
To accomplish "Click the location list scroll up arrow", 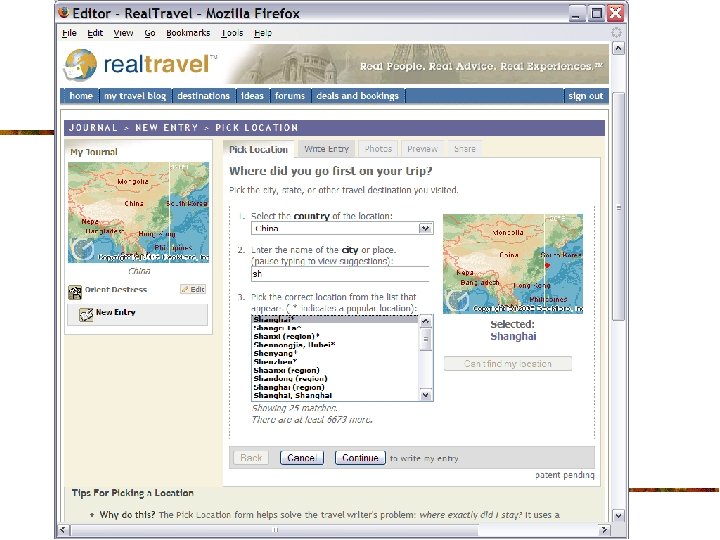I will point(426,321).
